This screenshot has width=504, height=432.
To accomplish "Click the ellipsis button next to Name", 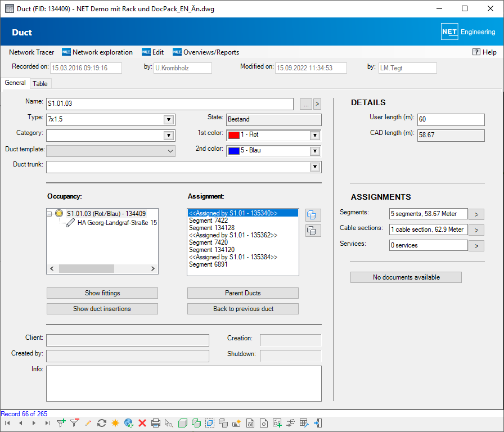I will pos(306,104).
